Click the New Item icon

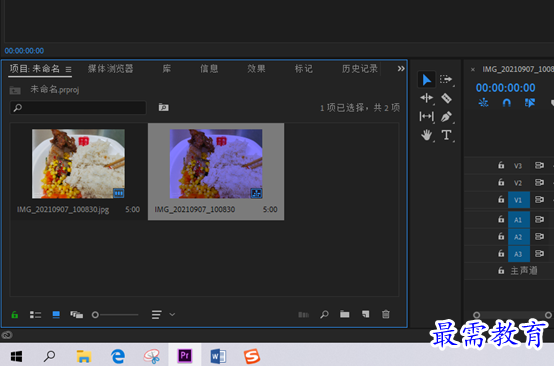coord(365,314)
